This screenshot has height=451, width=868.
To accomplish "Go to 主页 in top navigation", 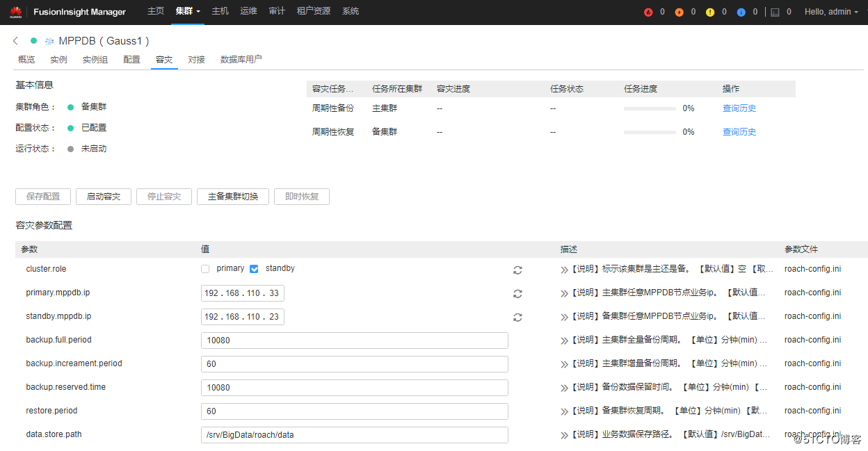I will (x=156, y=12).
